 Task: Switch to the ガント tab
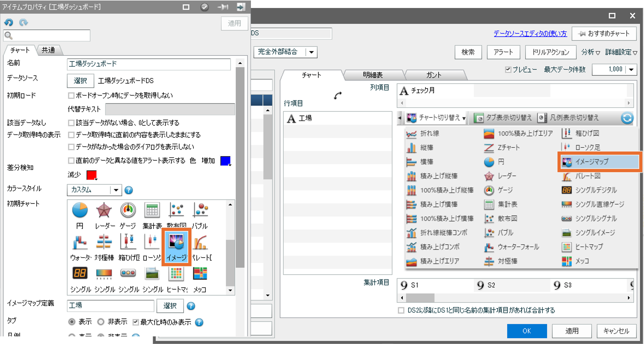[x=434, y=75]
